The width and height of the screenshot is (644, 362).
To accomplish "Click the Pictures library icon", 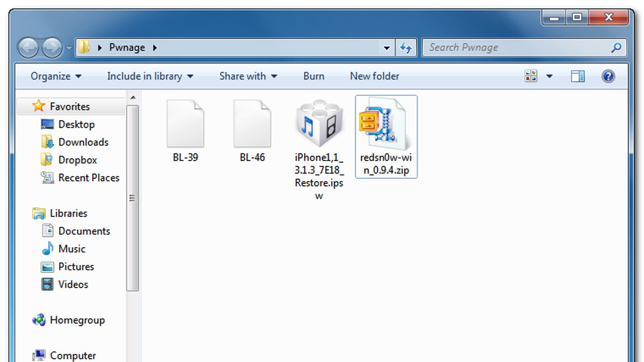I will click(x=47, y=266).
